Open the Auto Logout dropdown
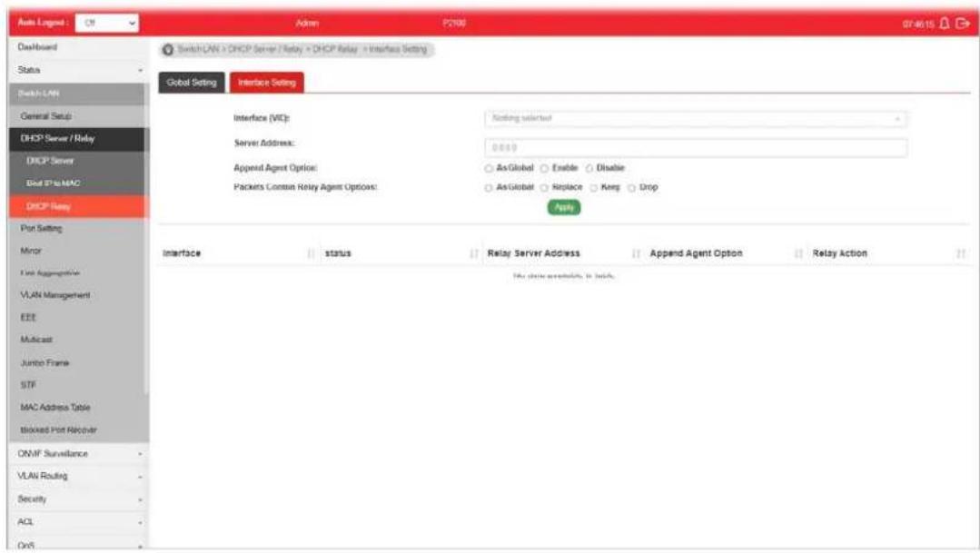The image size is (980, 553). (107, 23)
